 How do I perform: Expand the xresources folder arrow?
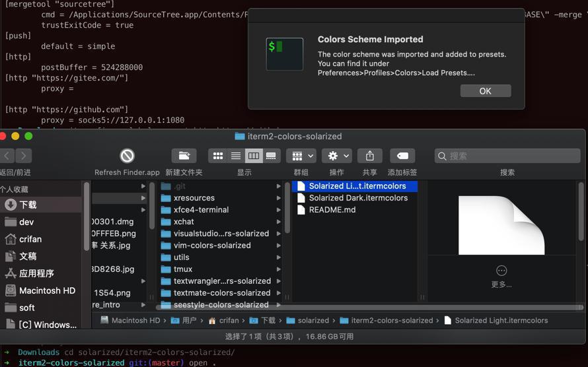click(279, 198)
